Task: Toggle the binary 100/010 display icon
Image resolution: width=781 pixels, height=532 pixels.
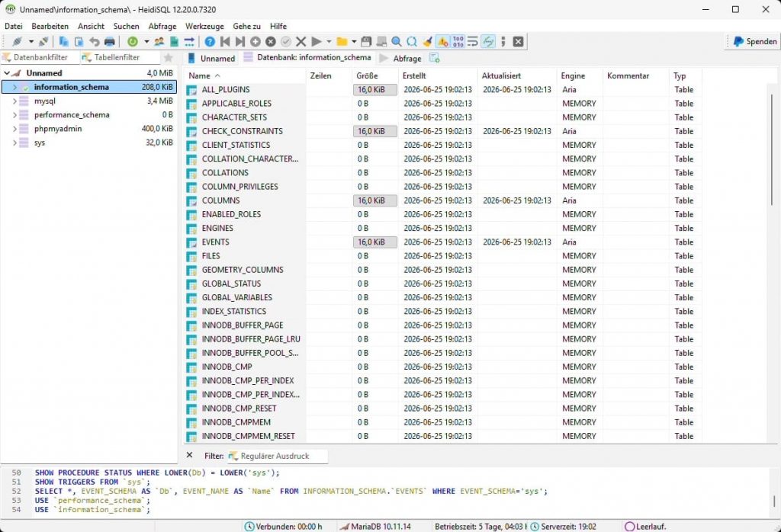Action: [458, 42]
